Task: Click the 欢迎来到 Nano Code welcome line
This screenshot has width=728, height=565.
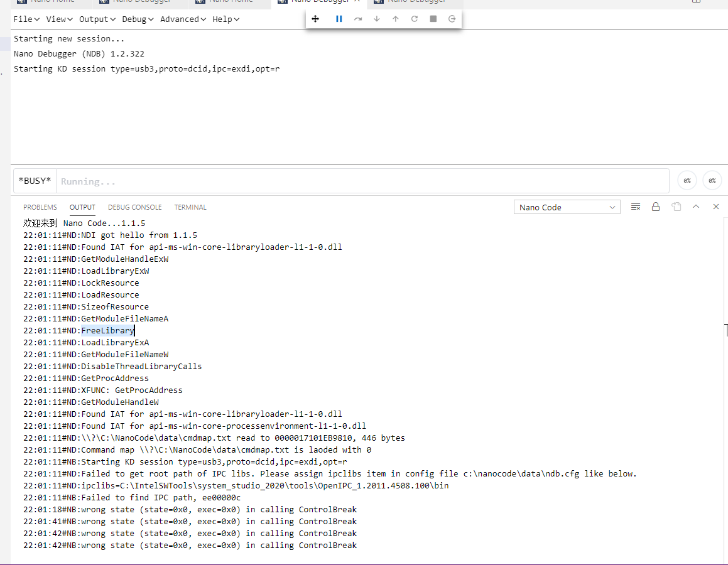Action: (x=85, y=223)
